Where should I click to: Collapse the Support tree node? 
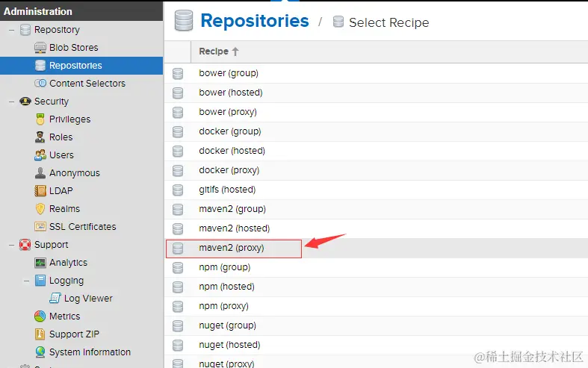(x=12, y=245)
